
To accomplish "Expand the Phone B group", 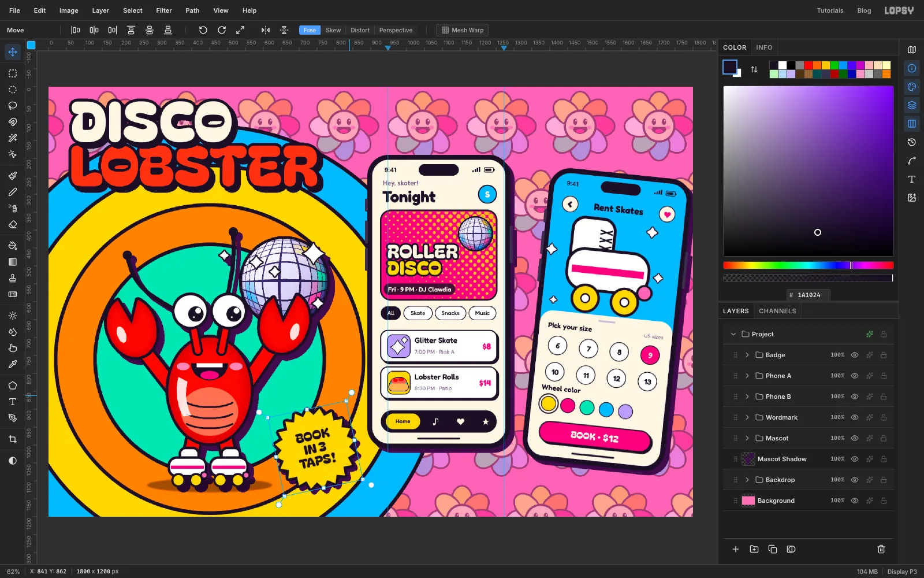I will click(747, 397).
